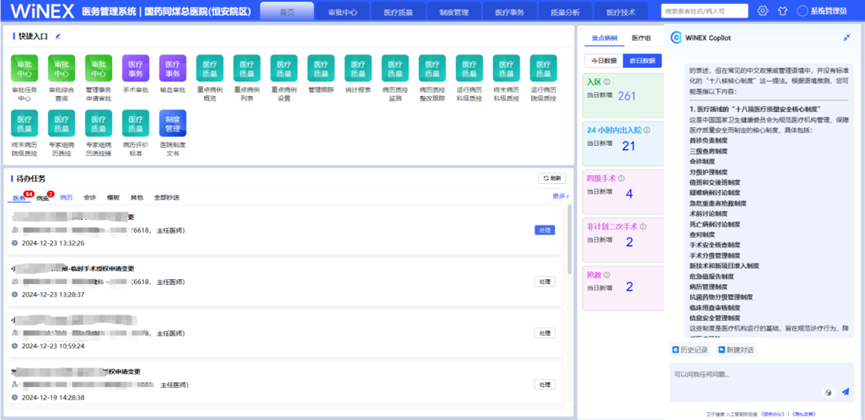
Task: Edit quick entries with the pencil icon
Action: [58, 36]
